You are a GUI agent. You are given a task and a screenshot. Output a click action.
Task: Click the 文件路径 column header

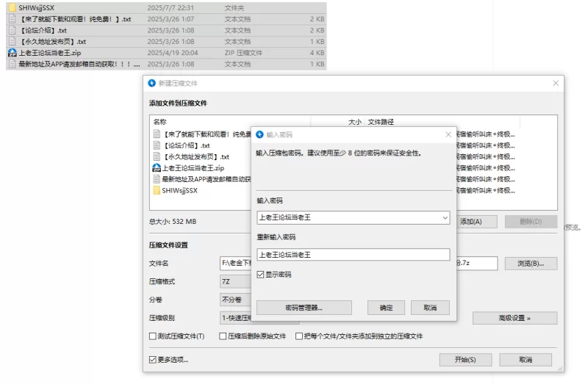pos(381,122)
